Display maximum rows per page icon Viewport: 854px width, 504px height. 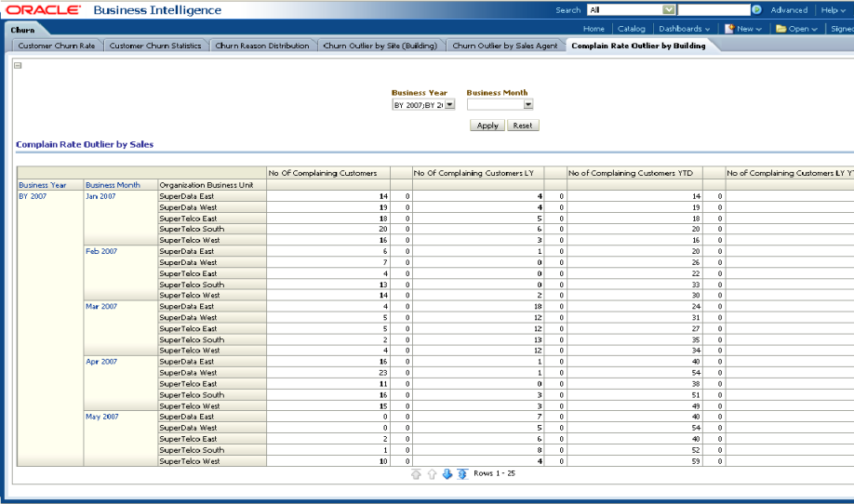click(x=462, y=474)
